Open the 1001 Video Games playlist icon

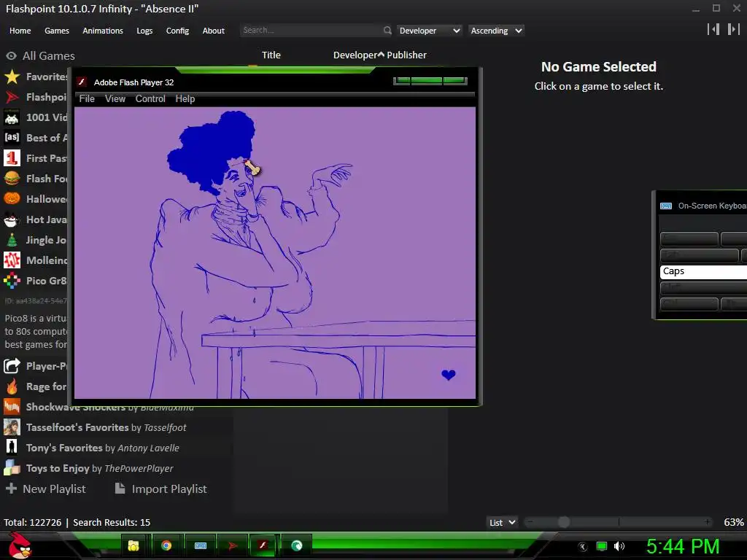(x=12, y=117)
